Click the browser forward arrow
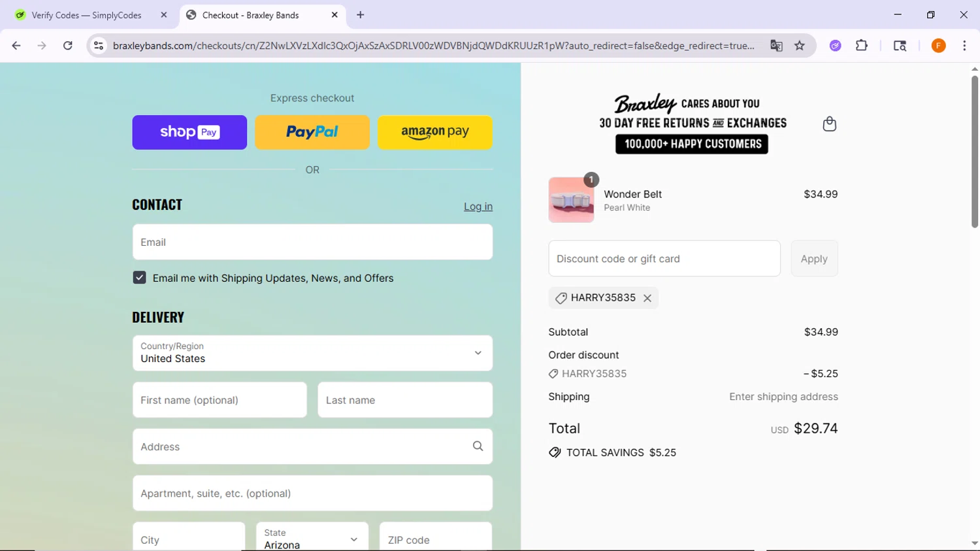This screenshot has height=551, width=980. coord(42,46)
